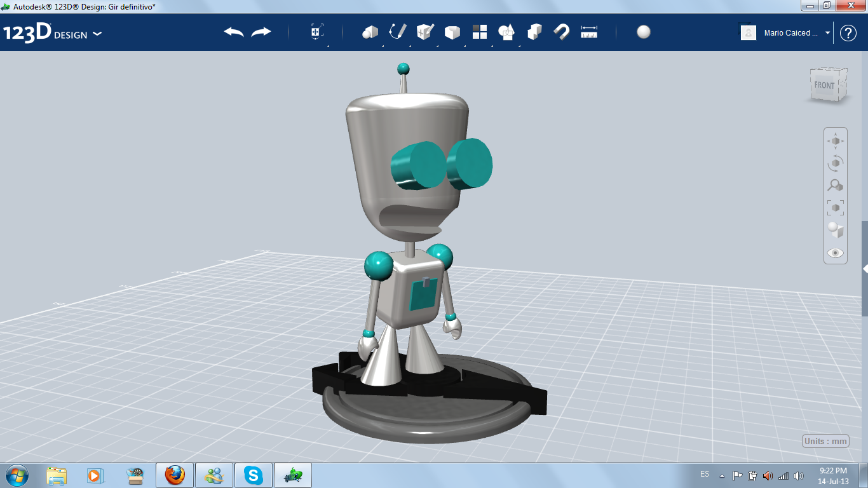Open the Action Center flag icon
The width and height of the screenshot is (868, 488).
[x=737, y=475]
